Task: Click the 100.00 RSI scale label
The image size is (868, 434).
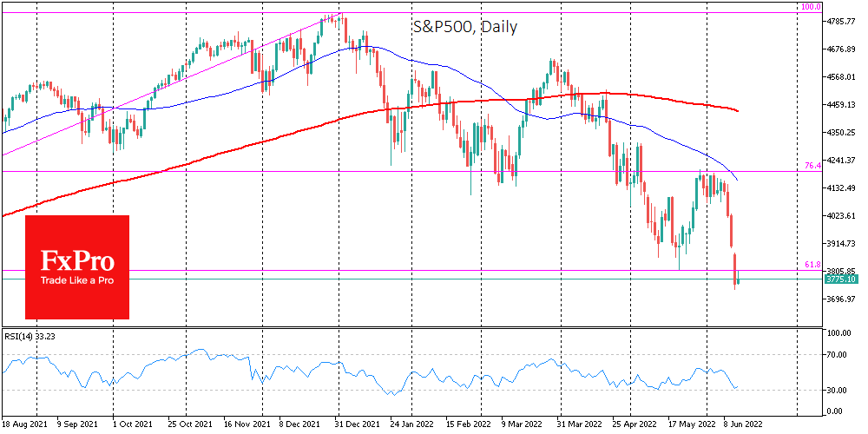Action: [838, 333]
